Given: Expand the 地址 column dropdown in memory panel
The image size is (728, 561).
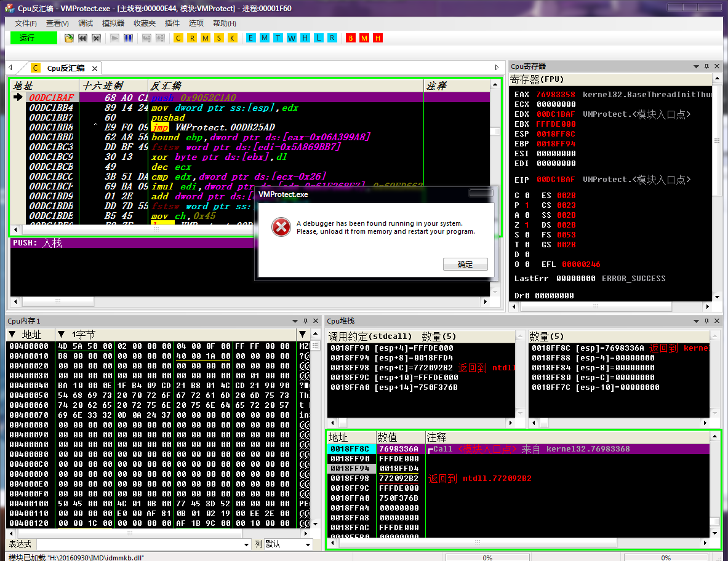Looking at the screenshot, I should coord(12,334).
